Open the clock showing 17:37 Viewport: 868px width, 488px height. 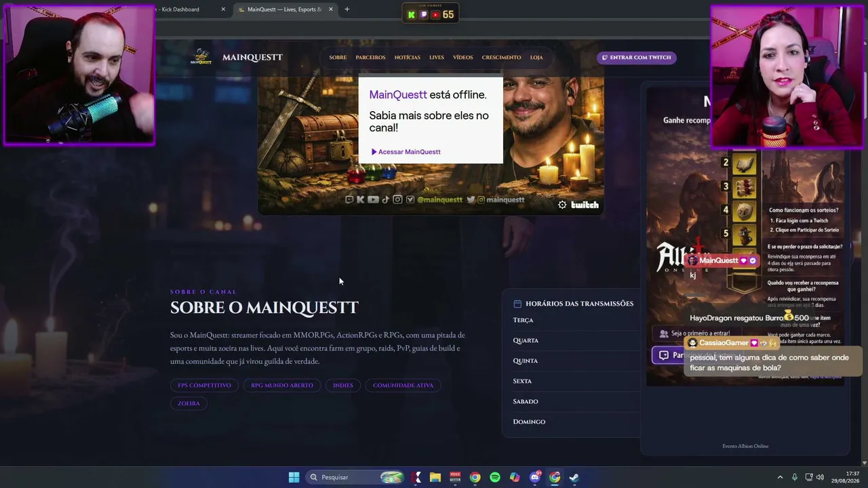[x=847, y=477]
